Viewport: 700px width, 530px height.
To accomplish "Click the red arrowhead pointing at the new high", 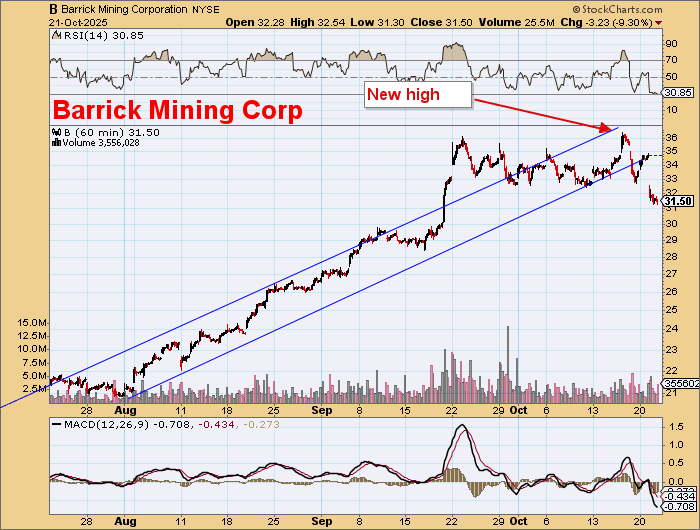I will click(606, 128).
